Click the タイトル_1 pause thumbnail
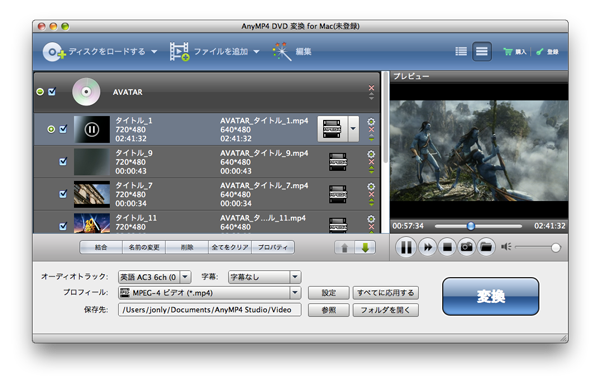The width and height of the screenshot is (600, 387). [92, 129]
